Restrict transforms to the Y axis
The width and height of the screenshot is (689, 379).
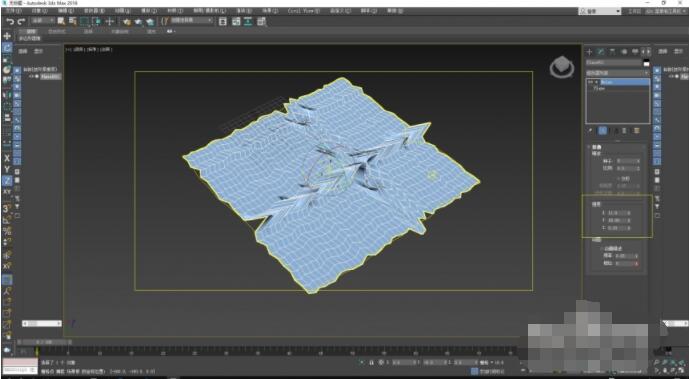7,170
